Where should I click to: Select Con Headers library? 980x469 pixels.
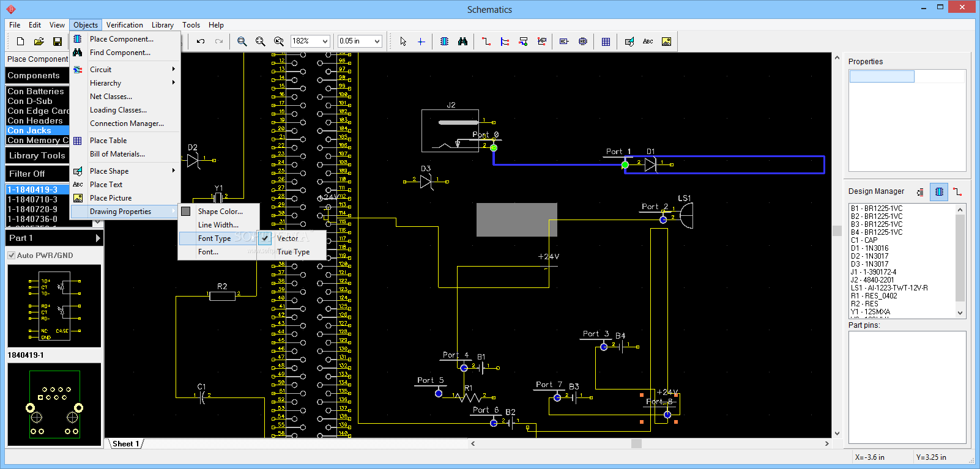click(37, 120)
